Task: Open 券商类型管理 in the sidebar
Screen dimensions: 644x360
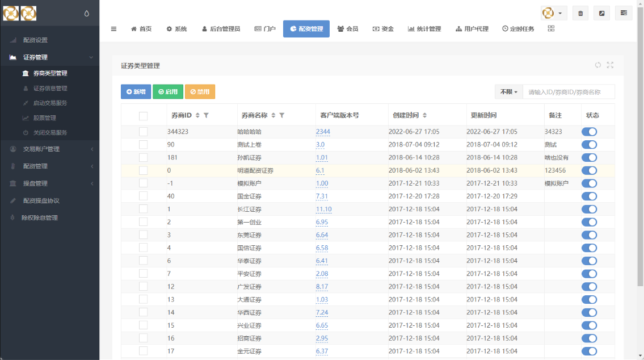Action: pos(50,73)
